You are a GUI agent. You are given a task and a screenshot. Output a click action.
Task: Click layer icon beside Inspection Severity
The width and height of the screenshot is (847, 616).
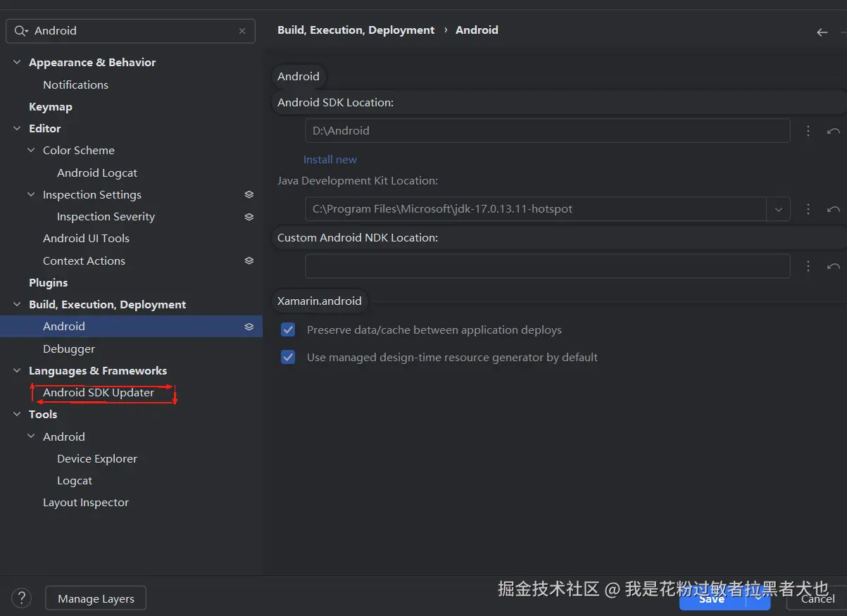point(249,217)
